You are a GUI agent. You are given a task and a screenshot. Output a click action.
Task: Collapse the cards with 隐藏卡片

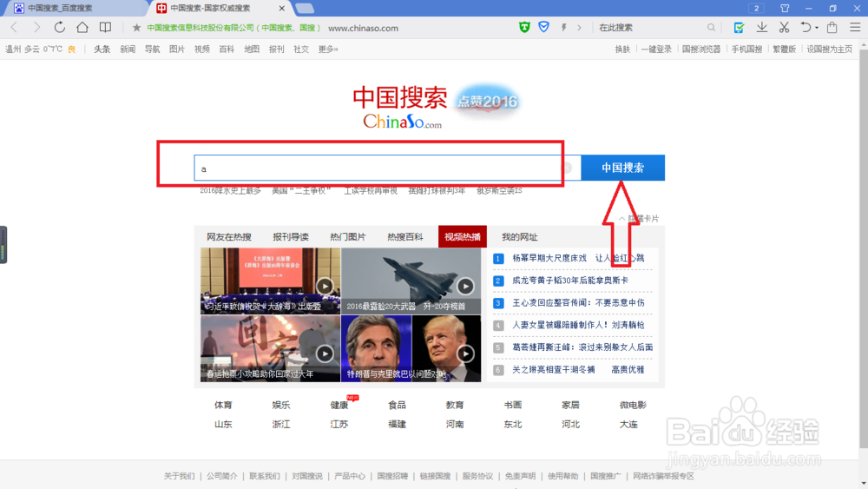[x=639, y=218]
